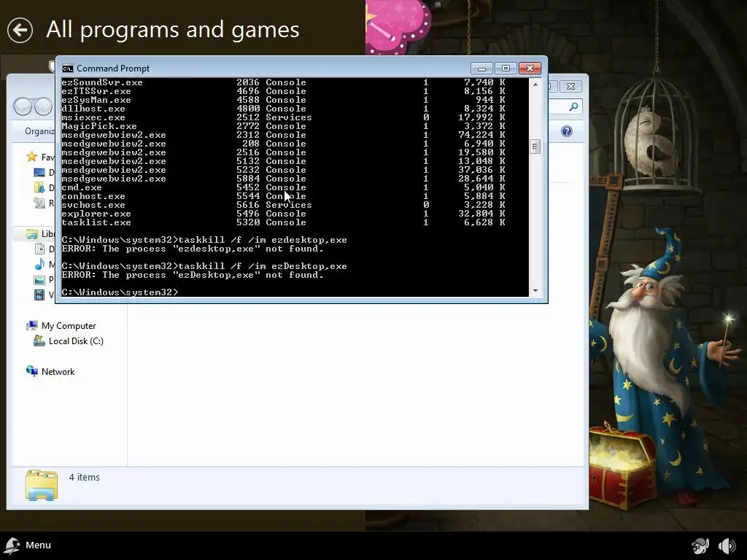Viewport: 747px width, 560px height.
Task: Click the Menu label on the bottom bar
Action: [38, 545]
